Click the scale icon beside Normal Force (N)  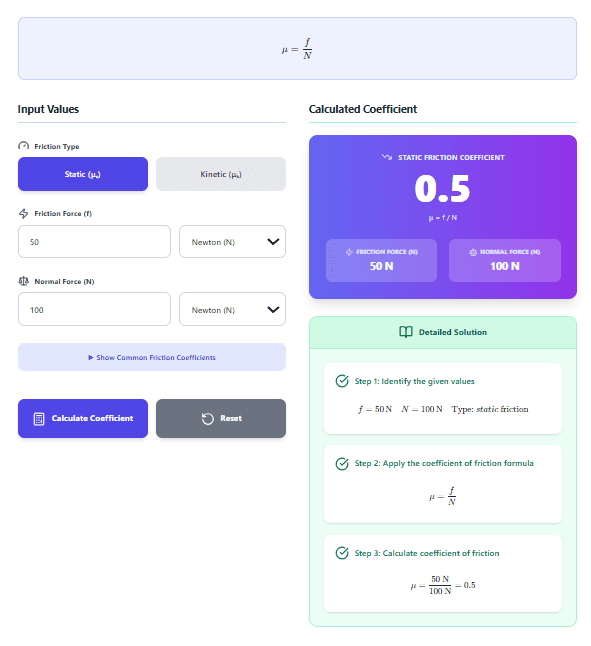23,281
